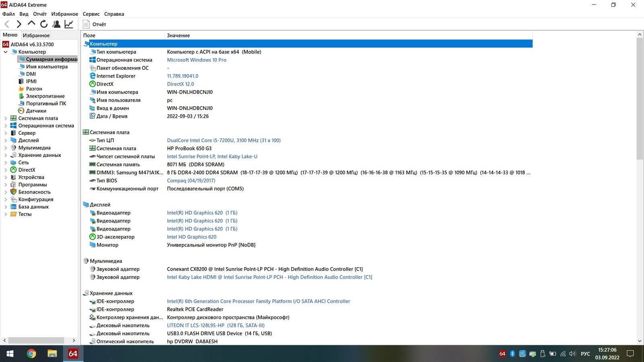Select the Датчики sensors tree item

(x=36, y=111)
